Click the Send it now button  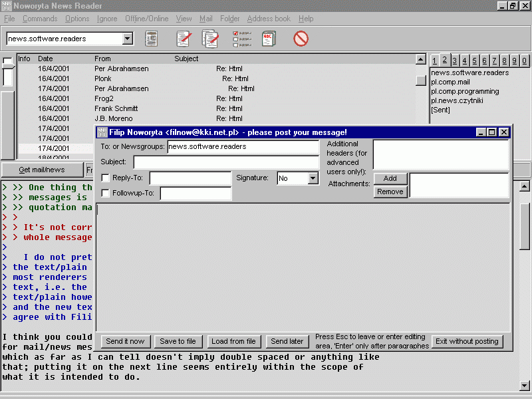click(125, 341)
